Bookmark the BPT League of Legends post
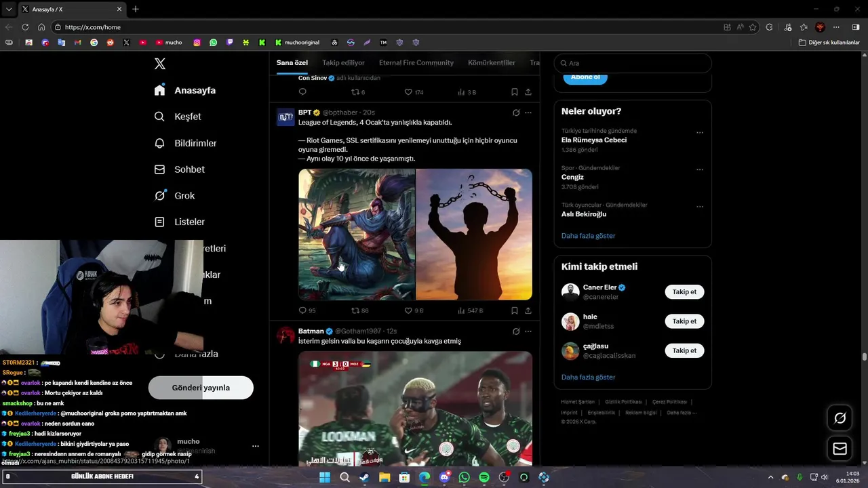 click(x=514, y=310)
